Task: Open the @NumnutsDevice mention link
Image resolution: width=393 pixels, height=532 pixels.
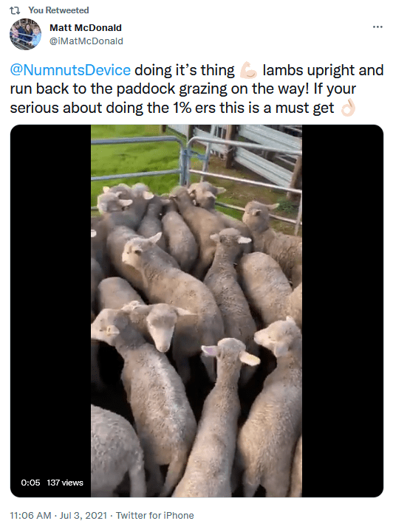Action: pyautogui.click(x=70, y=70)
